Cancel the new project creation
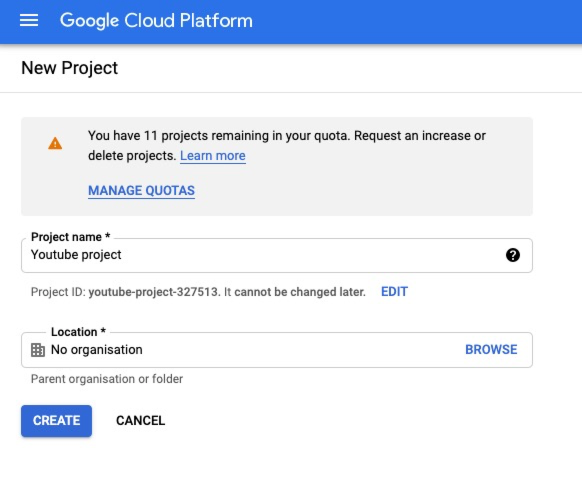The height and width of the screenshot is (500, 582). (141, 421)
